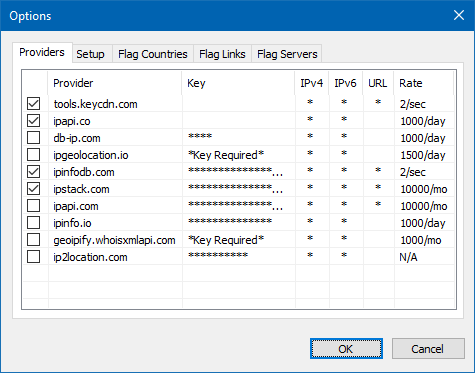Select the ip2location.com provider name
The width and height of the screenshot is (475, 373).
click(90, 257)
